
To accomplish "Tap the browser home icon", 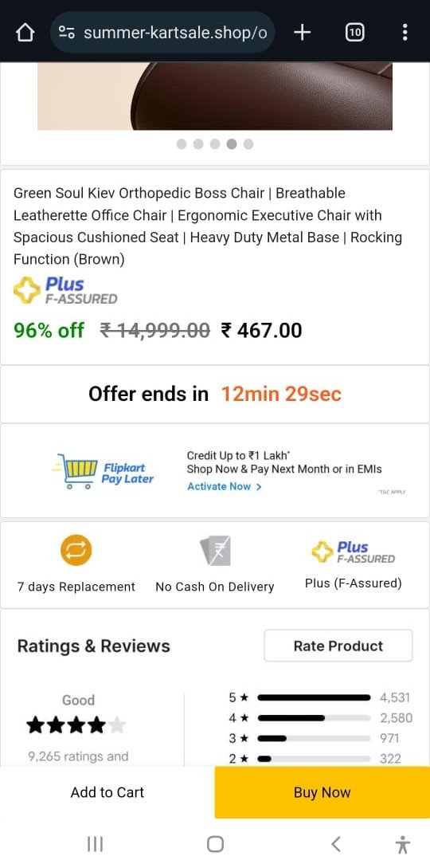I will 25,33.
